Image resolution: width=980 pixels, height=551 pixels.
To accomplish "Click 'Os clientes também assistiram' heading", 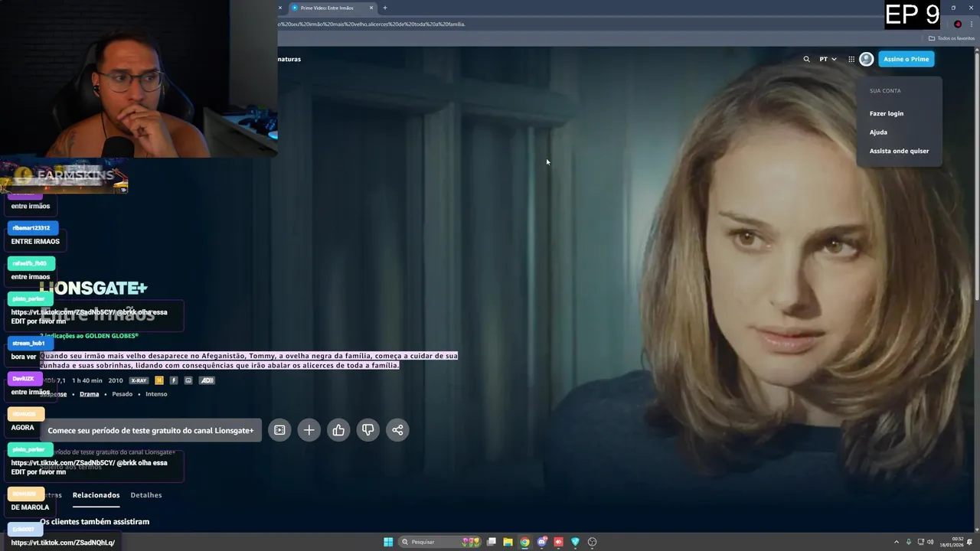I will pos(95,522).
